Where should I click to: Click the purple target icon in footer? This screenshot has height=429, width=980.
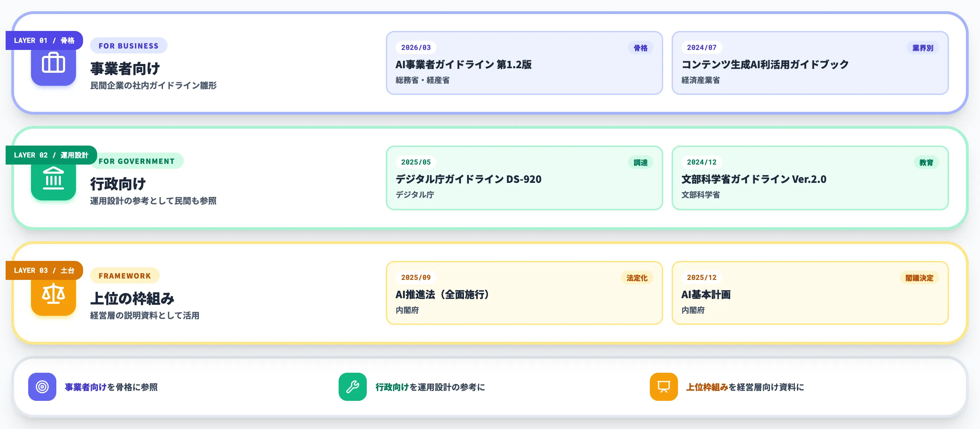(x=42, y=387)
